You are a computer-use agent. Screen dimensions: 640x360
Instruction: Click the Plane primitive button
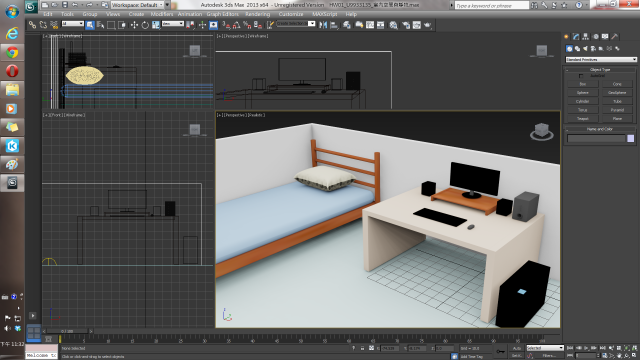click(617, 119)
